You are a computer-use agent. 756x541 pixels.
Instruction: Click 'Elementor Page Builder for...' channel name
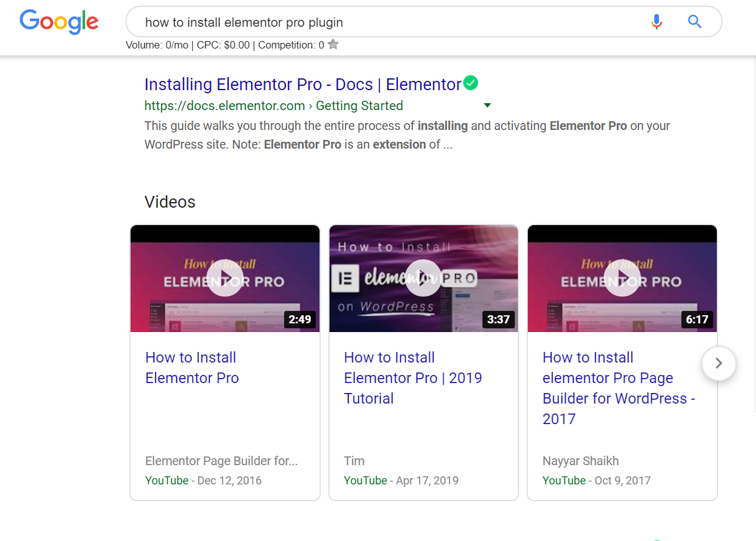click(x=221, y=461)
